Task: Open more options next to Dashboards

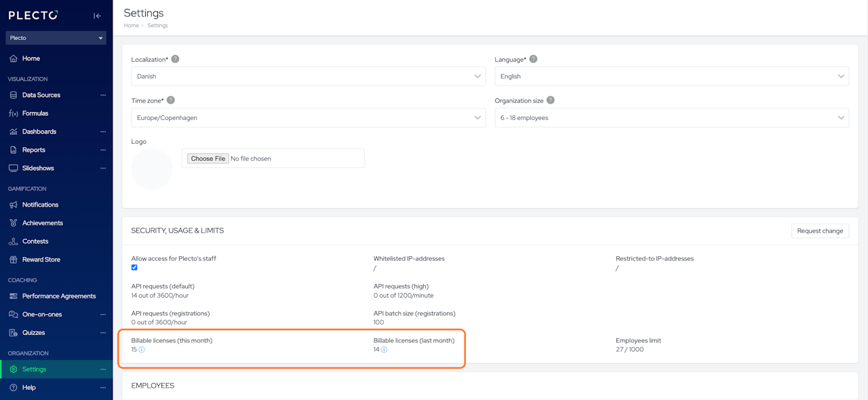Action: pos(103,132)
